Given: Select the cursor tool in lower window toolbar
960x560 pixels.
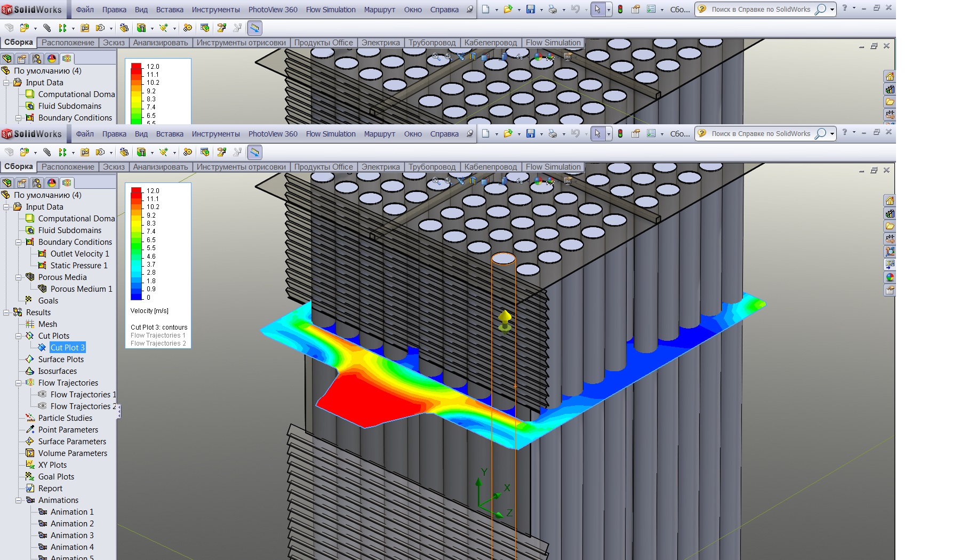Looking at the screenshot, I should [598, 133].
